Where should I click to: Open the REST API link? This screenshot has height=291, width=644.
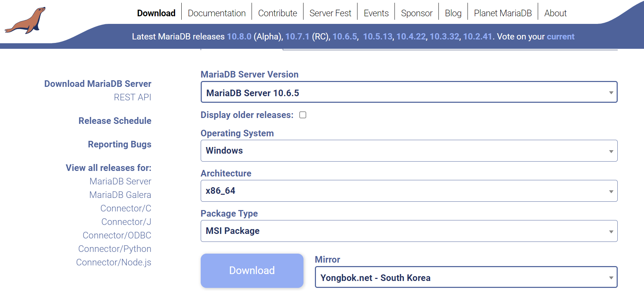coord(133,97)
